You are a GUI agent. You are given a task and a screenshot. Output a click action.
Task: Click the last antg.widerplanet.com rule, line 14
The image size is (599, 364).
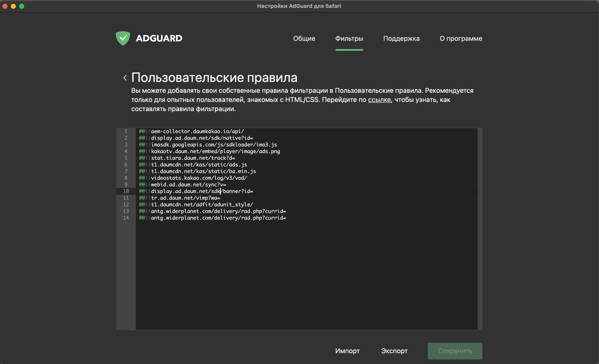(218, 218)
